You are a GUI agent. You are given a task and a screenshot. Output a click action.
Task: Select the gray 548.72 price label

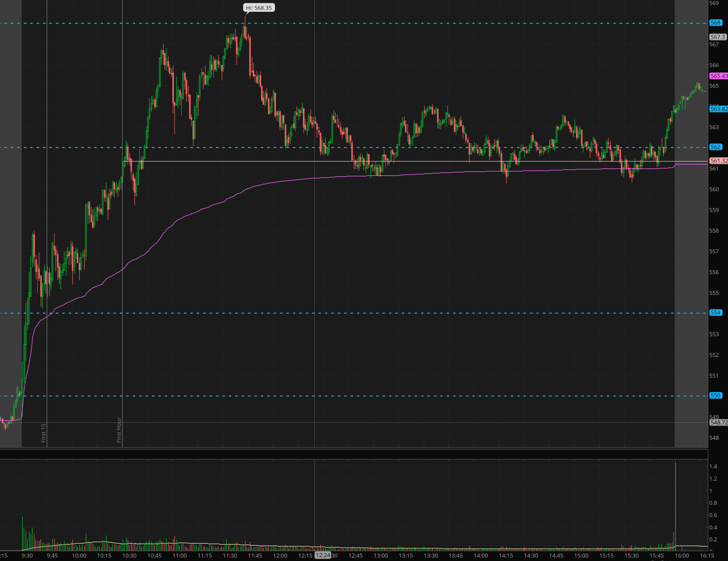click(718, 422)
